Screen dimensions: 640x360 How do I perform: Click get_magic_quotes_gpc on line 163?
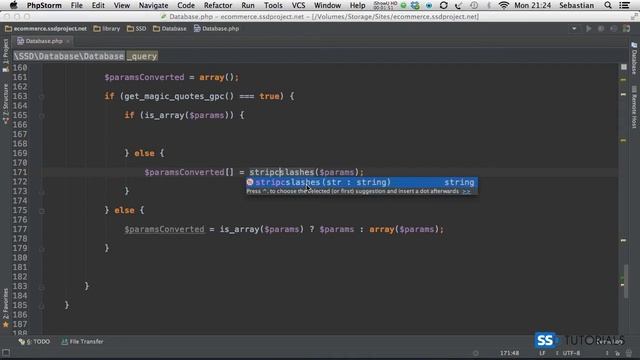174,96
